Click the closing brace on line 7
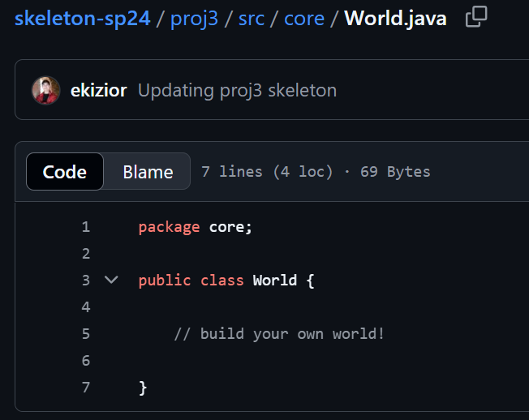 143,388
